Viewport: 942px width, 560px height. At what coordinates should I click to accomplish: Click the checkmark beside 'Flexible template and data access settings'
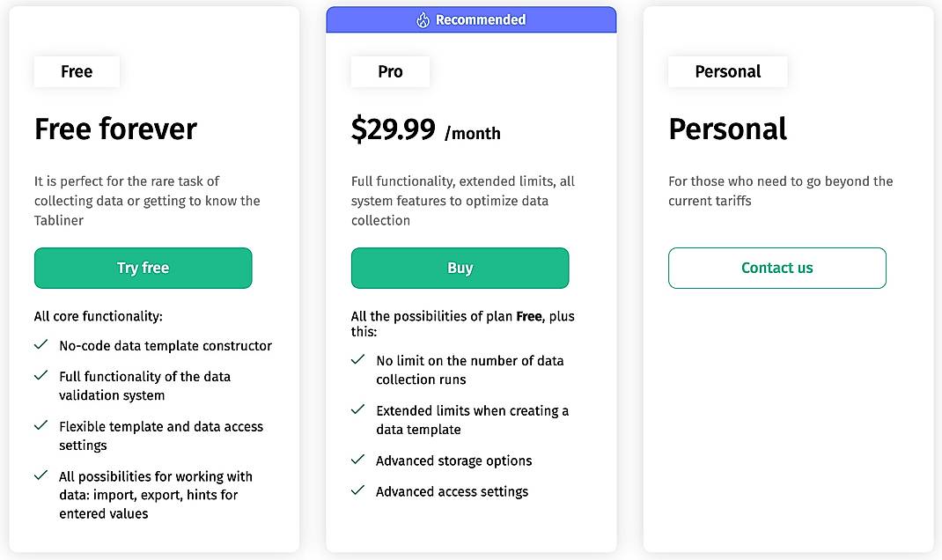pos(40,425)
